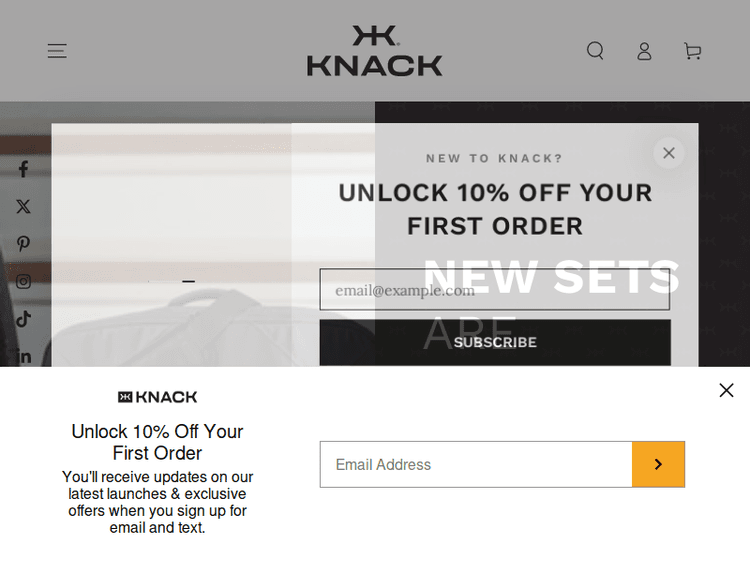Image resolution: width=750 pixels, height=563 pixels.
Task: Open the Pinterest social link
Action: (23, 243)
